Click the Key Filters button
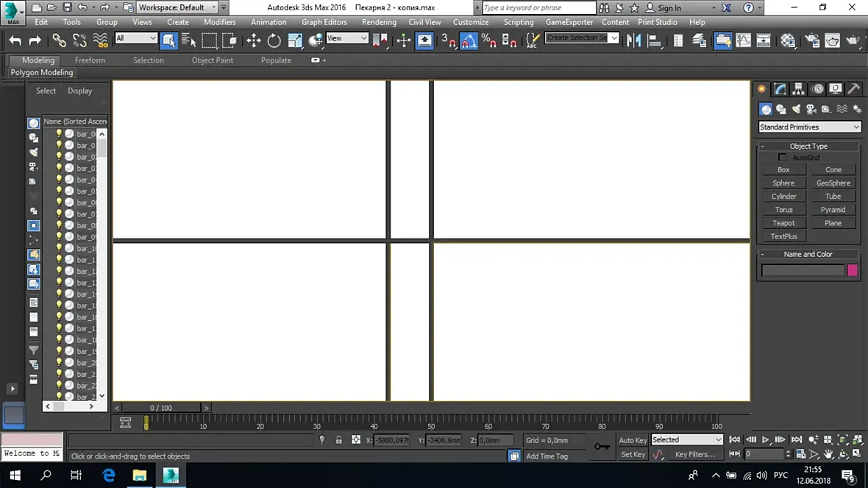 [694, 454]
